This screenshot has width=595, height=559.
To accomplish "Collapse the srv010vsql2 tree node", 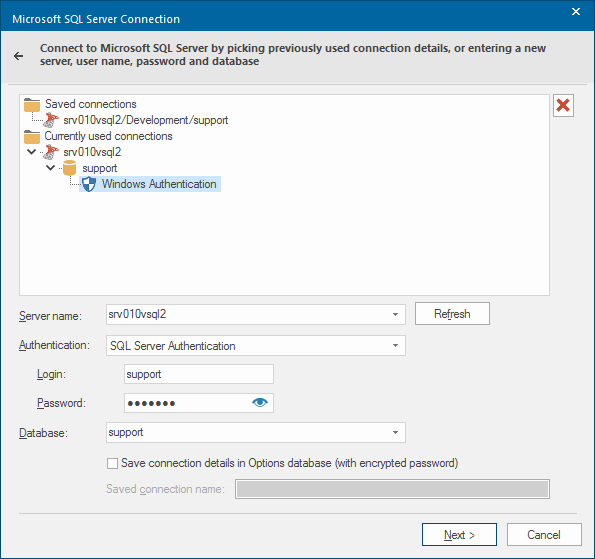I will coord(32,152).
